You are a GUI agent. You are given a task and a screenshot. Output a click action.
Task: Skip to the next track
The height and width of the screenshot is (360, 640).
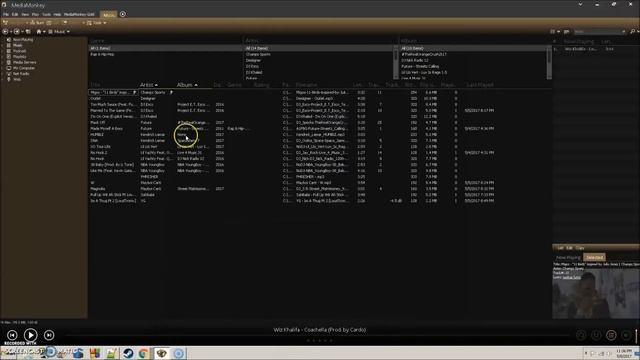[x=49, y=335]
